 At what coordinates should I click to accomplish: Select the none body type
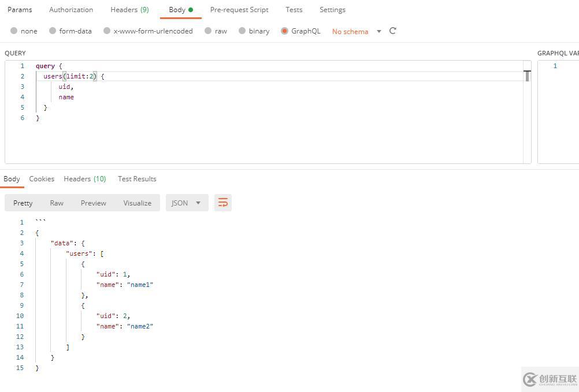[x=24, y=31]
